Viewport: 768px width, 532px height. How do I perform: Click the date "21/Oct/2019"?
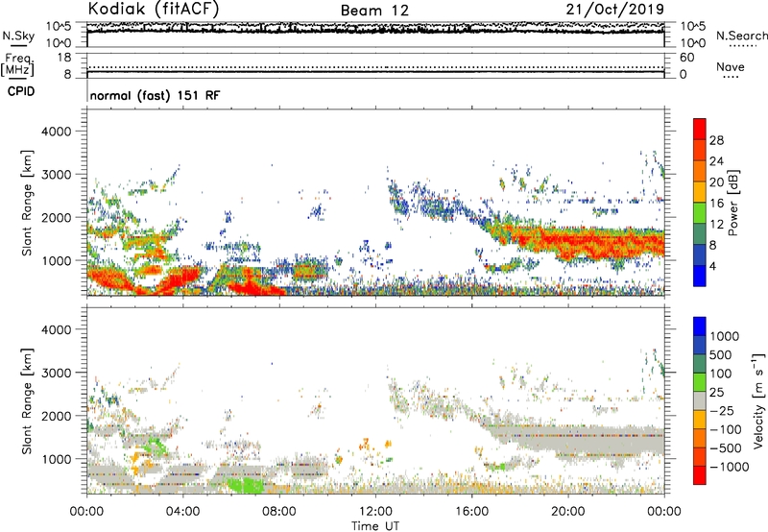click(615, 10)
